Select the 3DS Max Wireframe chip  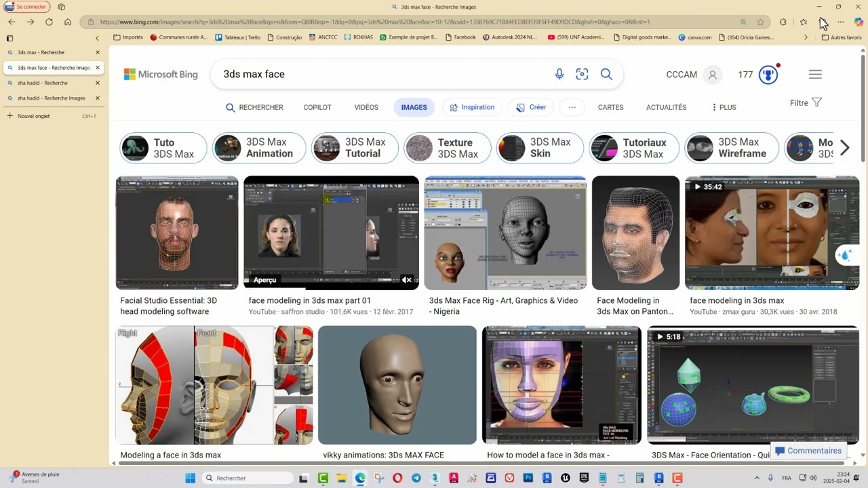point(732,148)
